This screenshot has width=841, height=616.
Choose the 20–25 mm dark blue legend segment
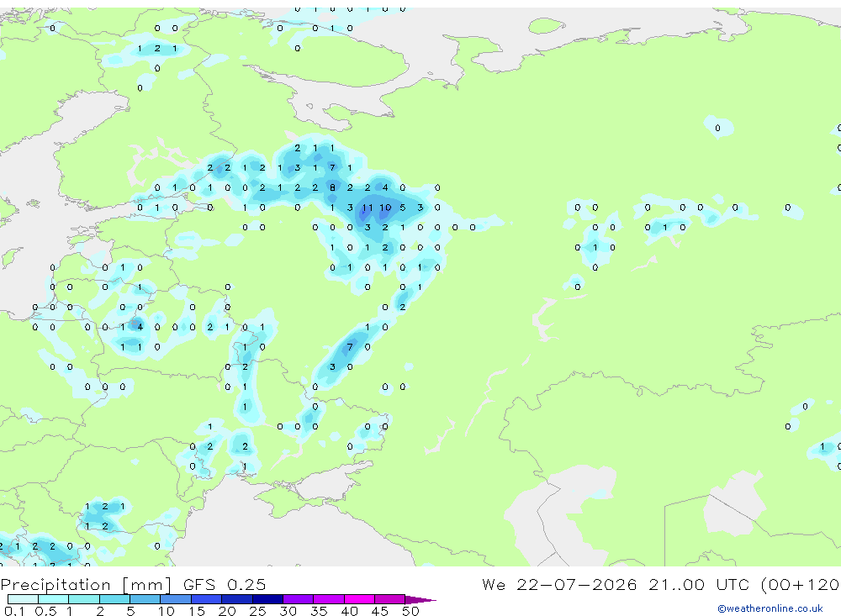236,599
